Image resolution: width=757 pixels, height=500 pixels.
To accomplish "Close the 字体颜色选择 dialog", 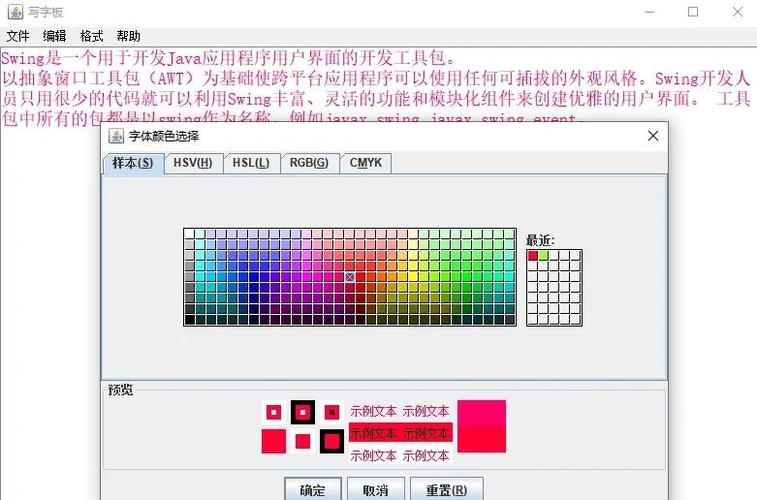I will [x=653, y=136].
